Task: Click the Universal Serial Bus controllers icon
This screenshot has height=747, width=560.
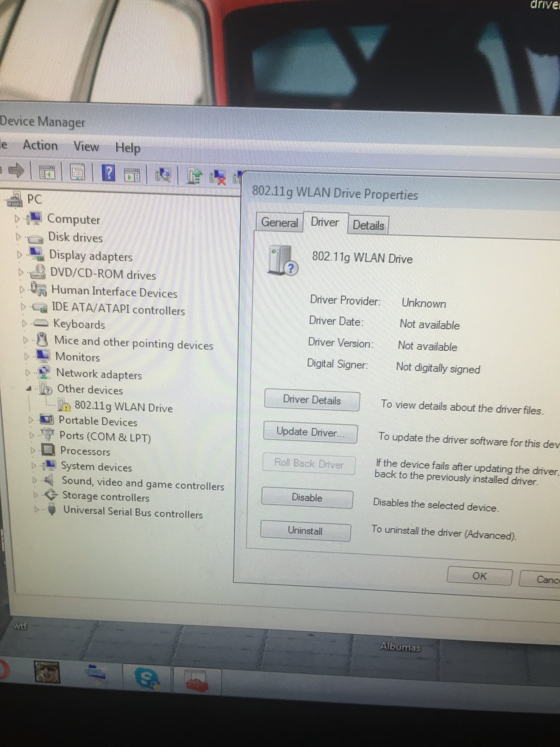Action: pos(52,509)
